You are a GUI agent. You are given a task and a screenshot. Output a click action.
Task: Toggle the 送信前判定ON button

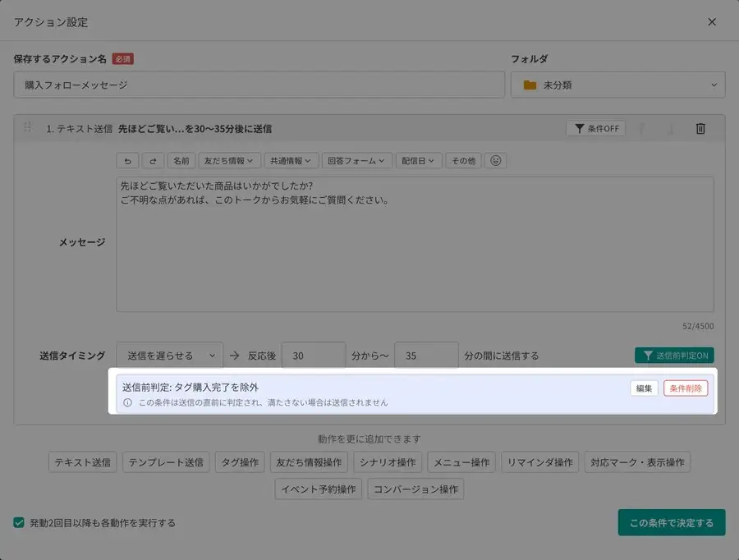click(674, 356)
